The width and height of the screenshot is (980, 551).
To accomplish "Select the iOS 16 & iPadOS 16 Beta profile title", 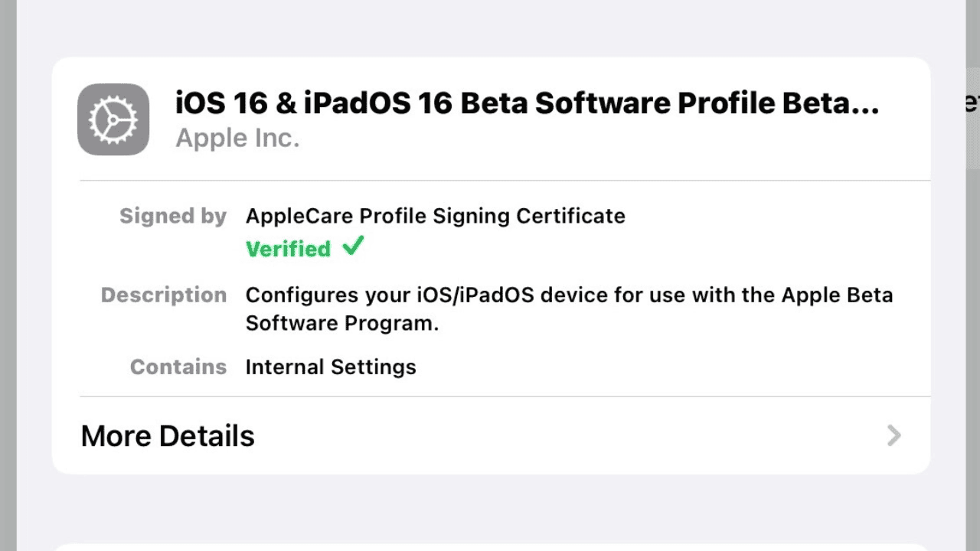I will point(528,103).
